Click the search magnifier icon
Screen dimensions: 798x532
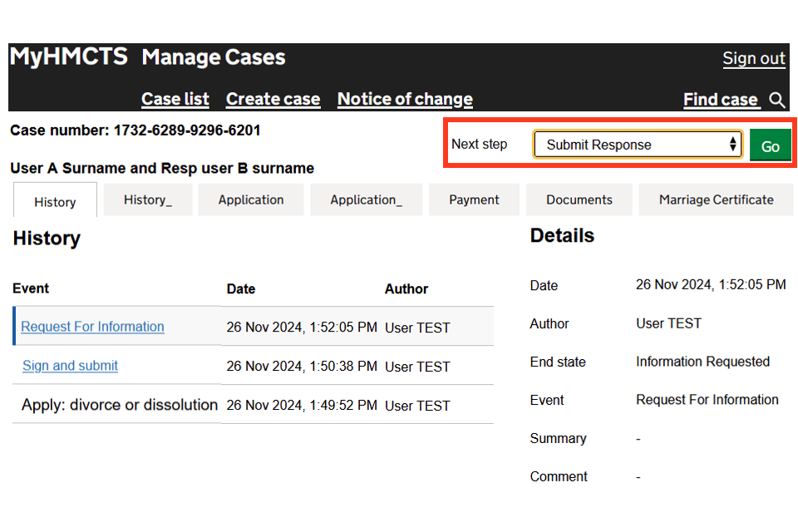[777, 100]
